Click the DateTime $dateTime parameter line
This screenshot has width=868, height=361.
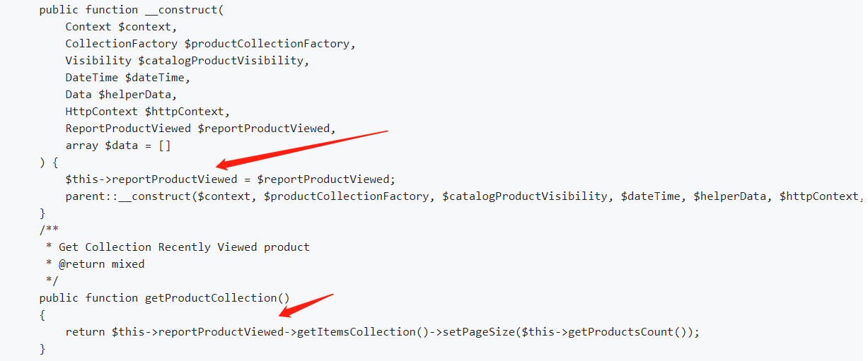(129, 78)
